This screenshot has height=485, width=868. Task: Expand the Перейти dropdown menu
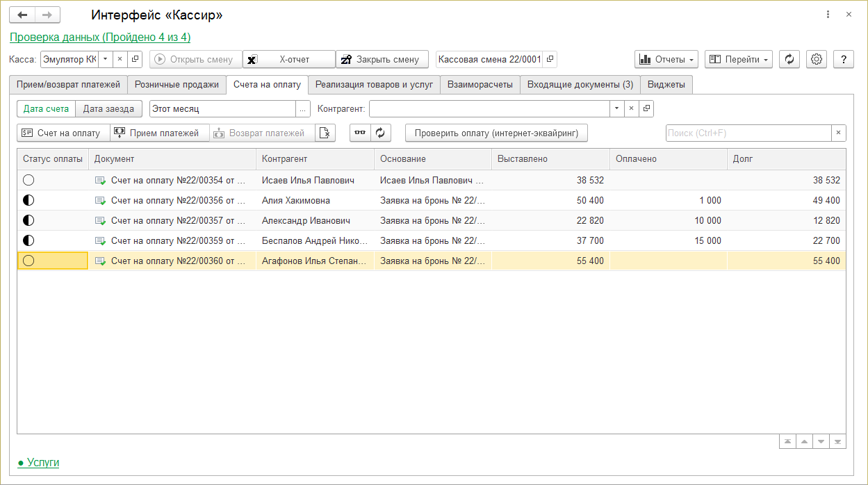coord(738,59)
